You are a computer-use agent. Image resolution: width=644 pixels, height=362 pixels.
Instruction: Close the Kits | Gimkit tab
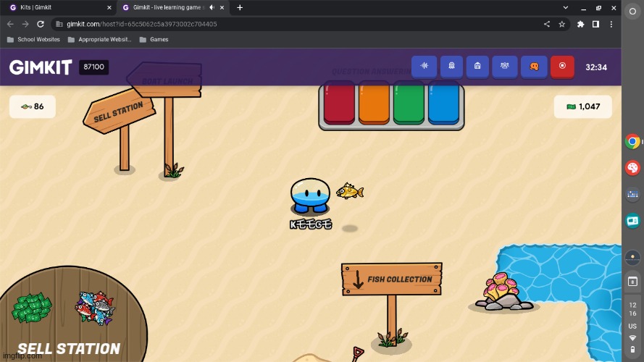coord(109,7)
